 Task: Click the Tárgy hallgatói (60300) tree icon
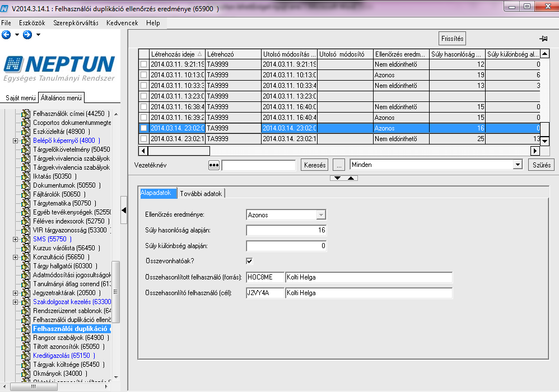pyautogui.click(x=26, y=266)
